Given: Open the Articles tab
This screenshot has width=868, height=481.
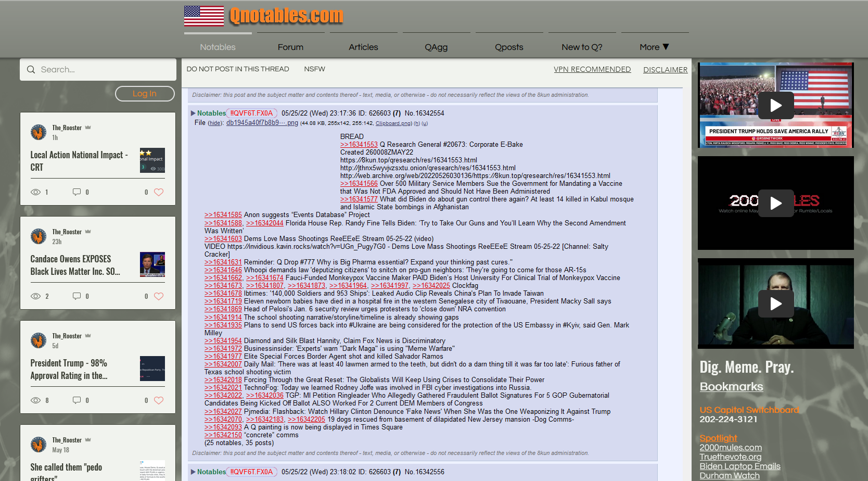Looking at the screenshot, I should click(x=363, y=47).
